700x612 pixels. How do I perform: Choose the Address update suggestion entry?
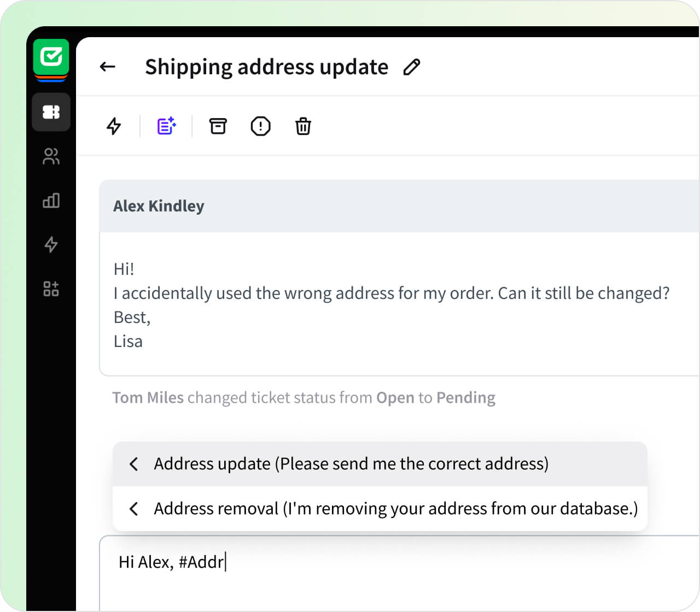click(x=352, y=464)
